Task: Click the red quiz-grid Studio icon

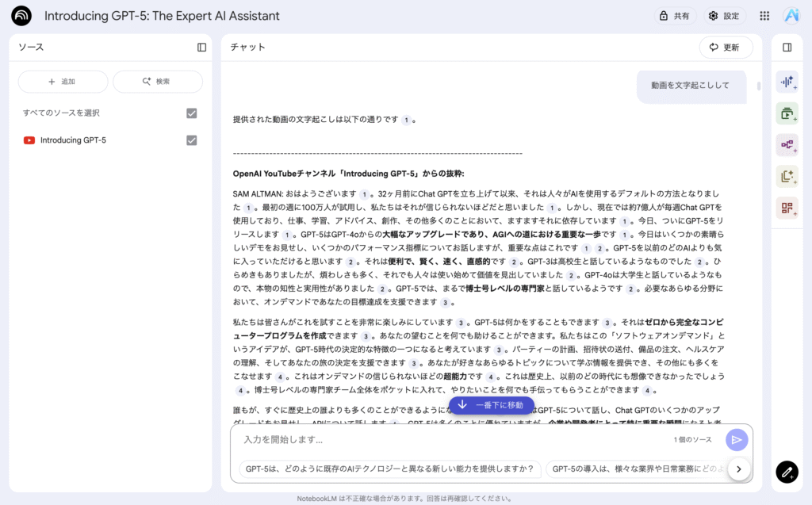Action: pyautogui.click(x=787, y=209)
